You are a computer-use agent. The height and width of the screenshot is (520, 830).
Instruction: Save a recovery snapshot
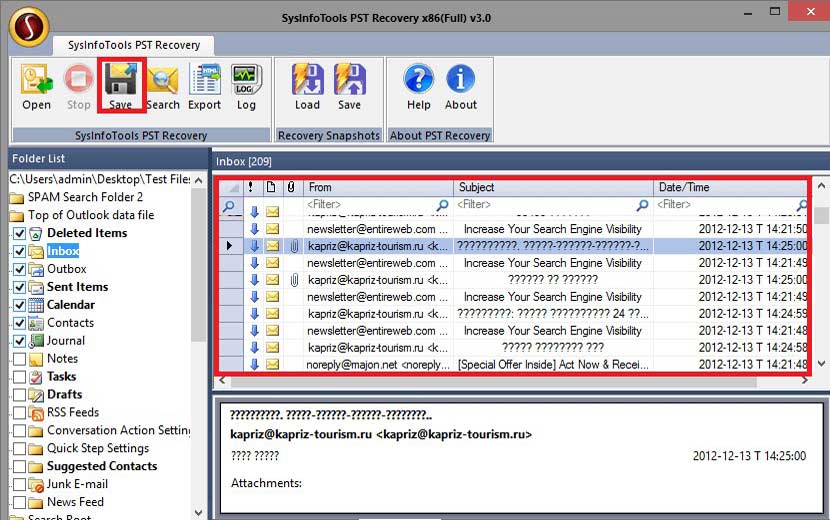pos(349,87)
